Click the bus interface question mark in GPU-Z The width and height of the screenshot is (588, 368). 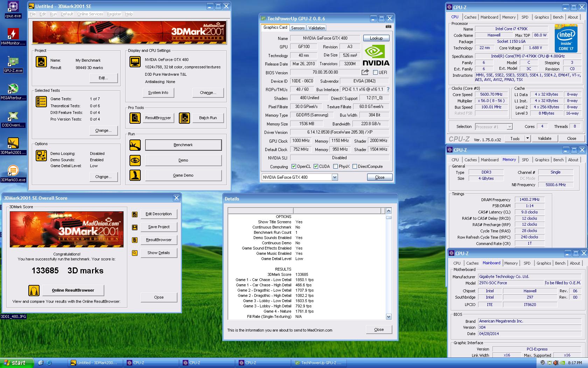(x=388, y=89)
